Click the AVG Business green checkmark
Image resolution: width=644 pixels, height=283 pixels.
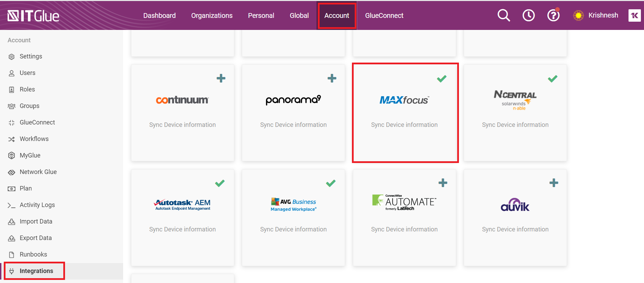pyautogui.click(x=331, y=183)
